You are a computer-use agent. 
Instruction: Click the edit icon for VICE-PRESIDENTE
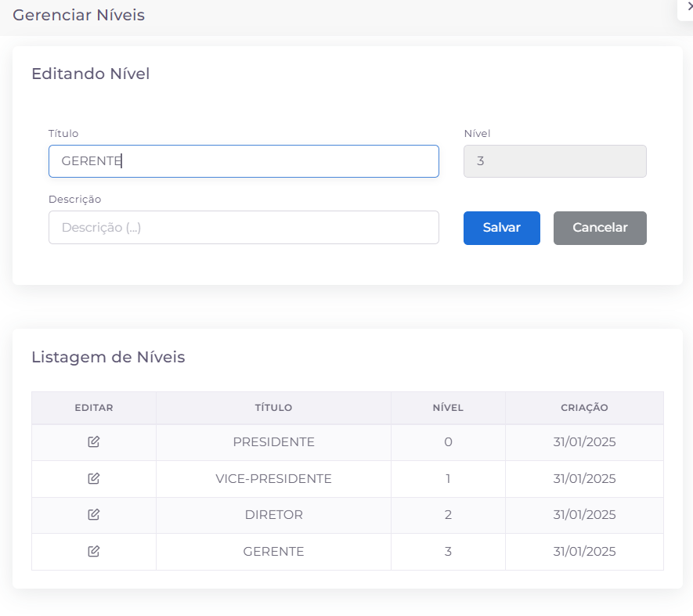click(x=94, y=478)
